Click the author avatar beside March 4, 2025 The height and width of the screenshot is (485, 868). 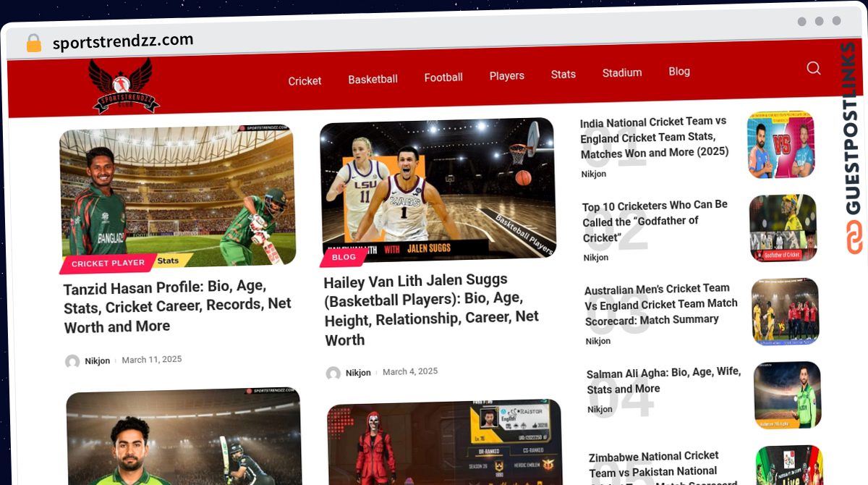pos(333,374)
